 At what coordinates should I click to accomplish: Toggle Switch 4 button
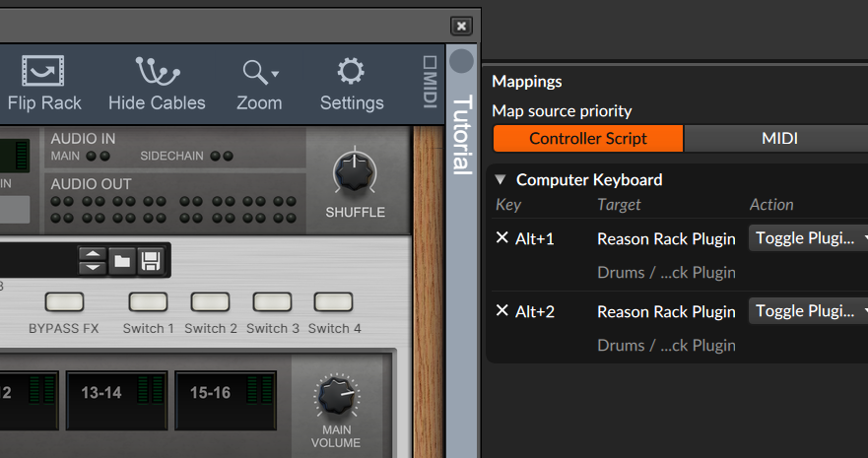pyautogui.click(x=333, y=302)
